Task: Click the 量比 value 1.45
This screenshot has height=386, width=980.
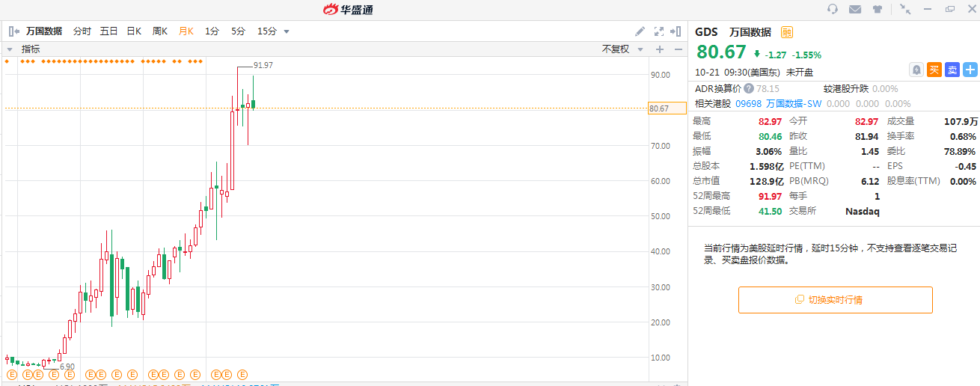Action: [870, 151]
